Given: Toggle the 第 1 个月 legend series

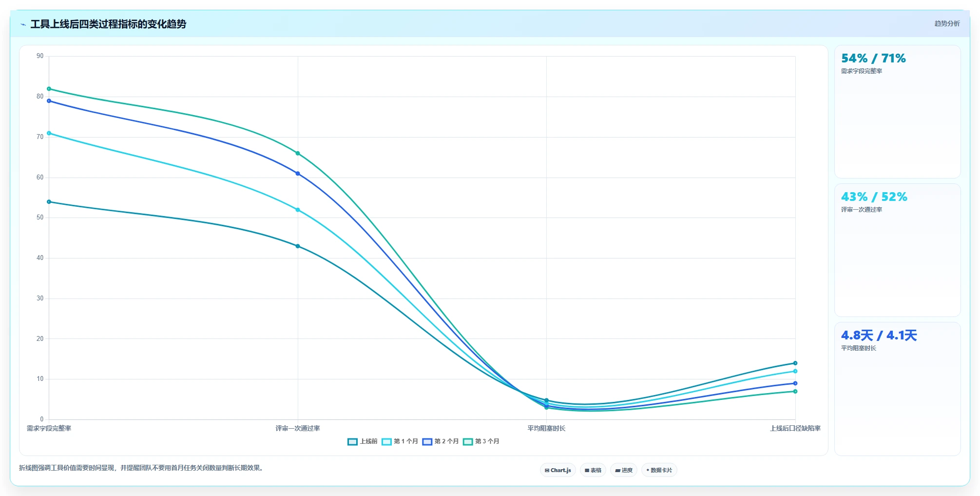Looking at the screenshot, I should click(400, 441).
